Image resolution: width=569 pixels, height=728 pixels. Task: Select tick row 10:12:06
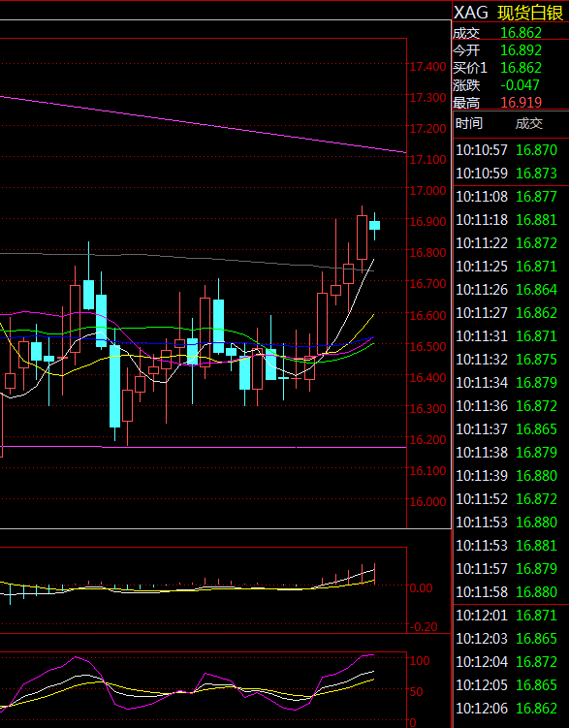coord(511,709)
